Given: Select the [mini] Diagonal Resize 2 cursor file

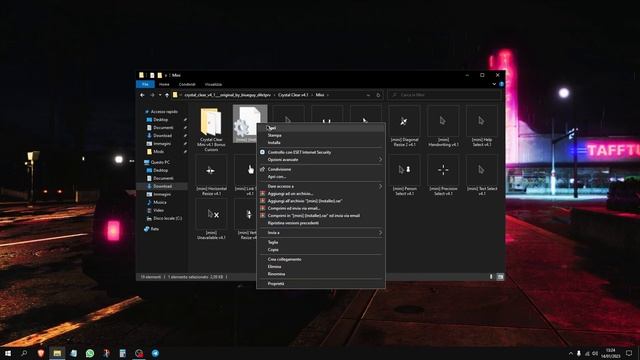Looking at the screenshot, I should coord(404,126).
